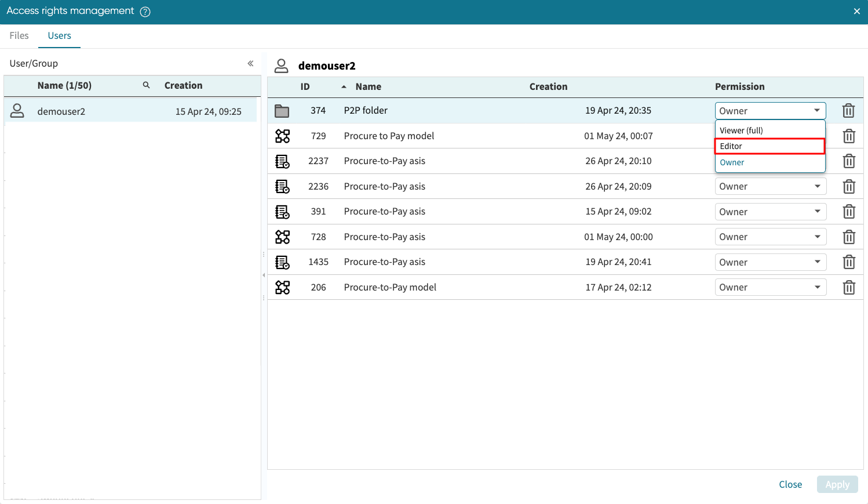Click trash icon for Procure to Pay model
Viewport: 868px width, 504px height.
click(848, 136)
